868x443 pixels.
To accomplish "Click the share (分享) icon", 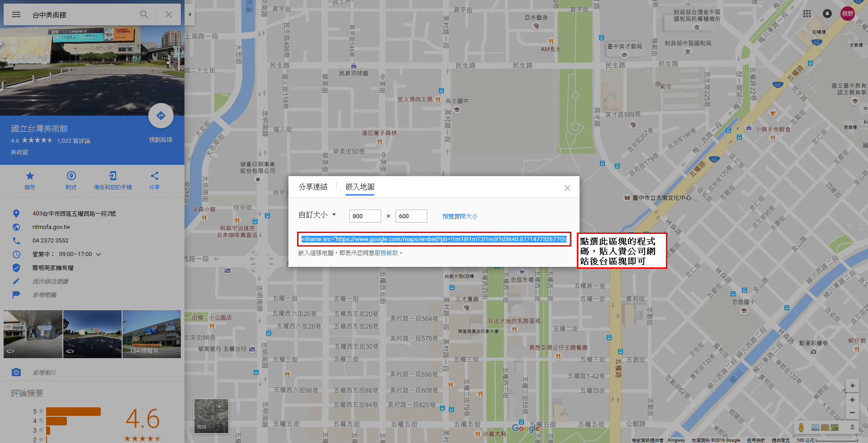I will pos(155,176).
